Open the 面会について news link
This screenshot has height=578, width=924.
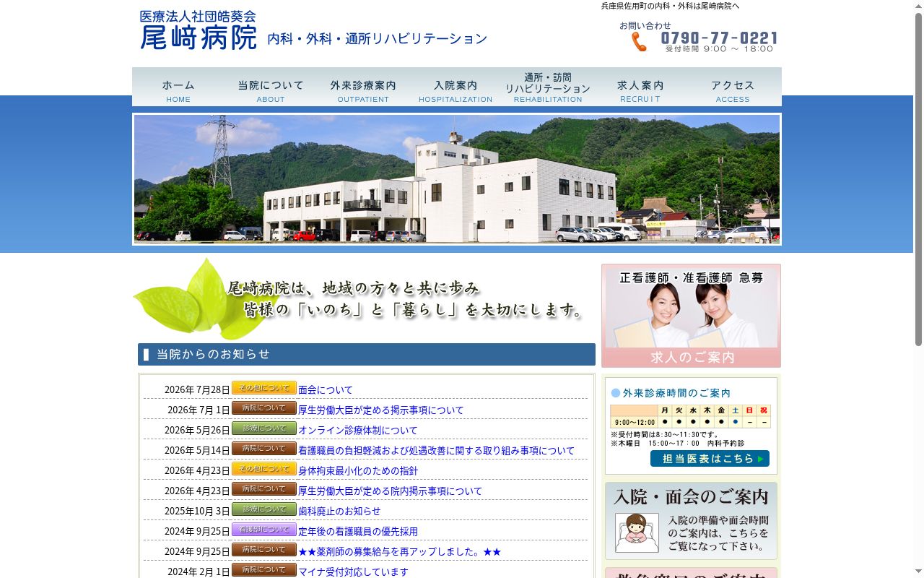point(326,389)
